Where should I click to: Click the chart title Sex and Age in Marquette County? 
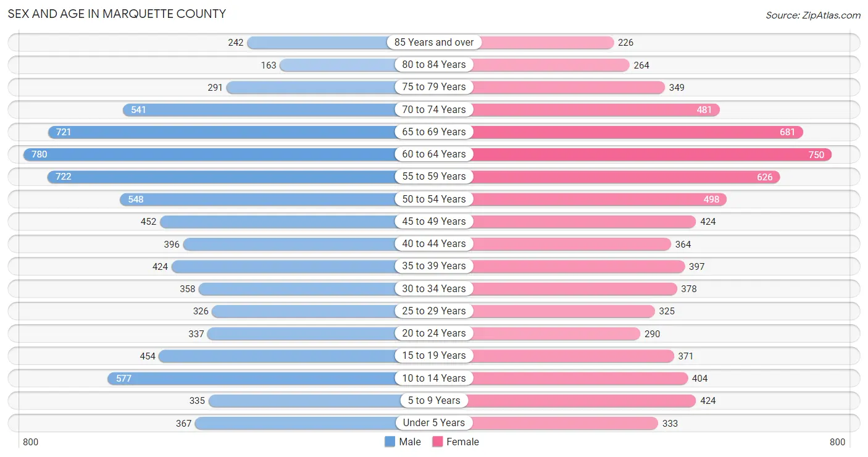pos(117,14)
